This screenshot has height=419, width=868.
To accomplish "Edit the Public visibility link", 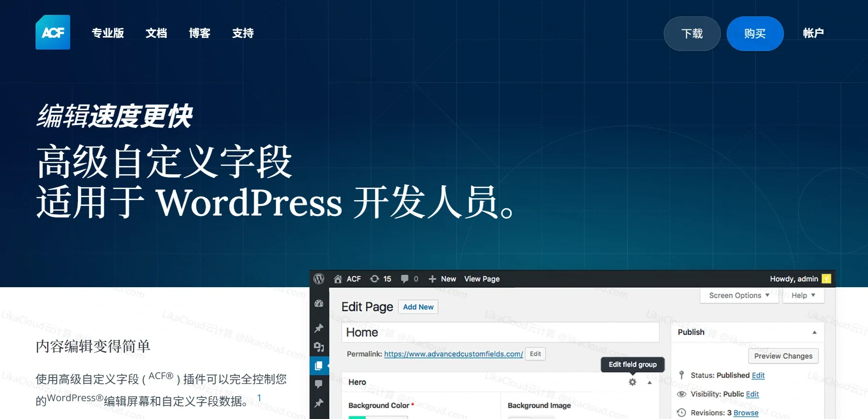I will pos(752,394).
